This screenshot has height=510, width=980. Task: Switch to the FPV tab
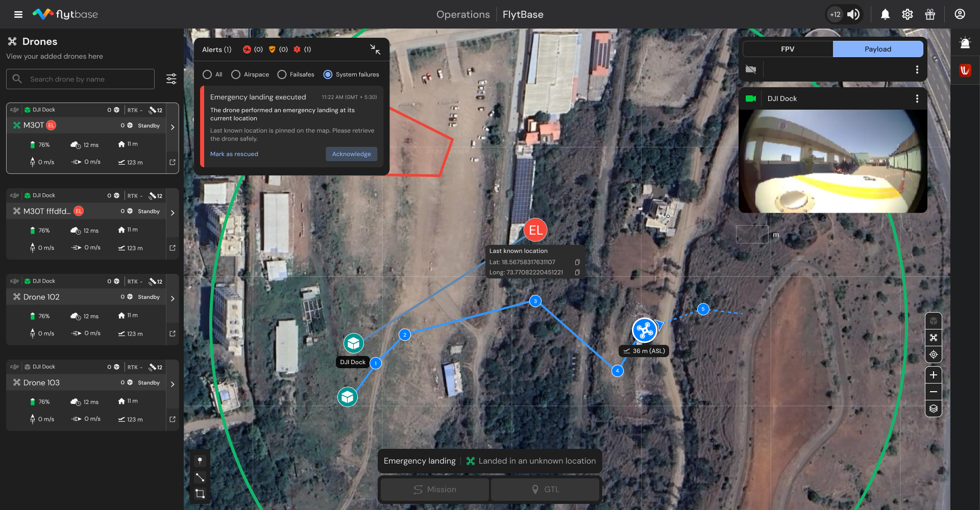tap(788, 49)
